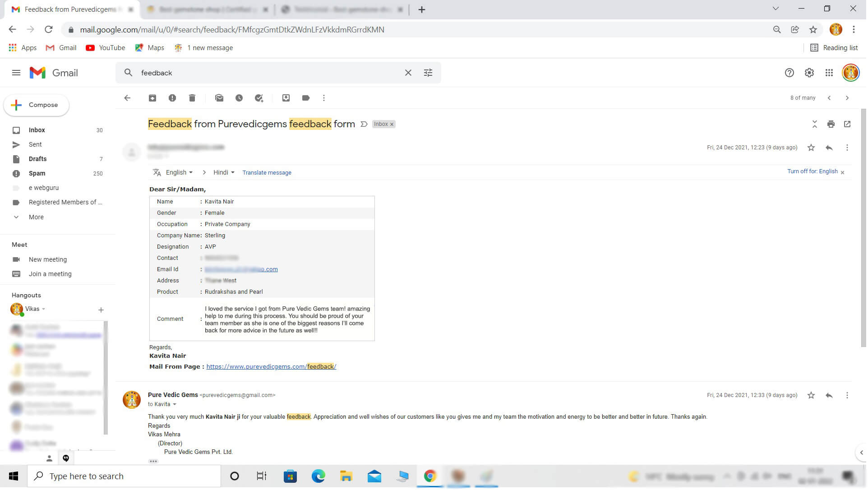Screen dimensions: 868x490
Task: Open Gmail Settings gear
Action: 809,73
